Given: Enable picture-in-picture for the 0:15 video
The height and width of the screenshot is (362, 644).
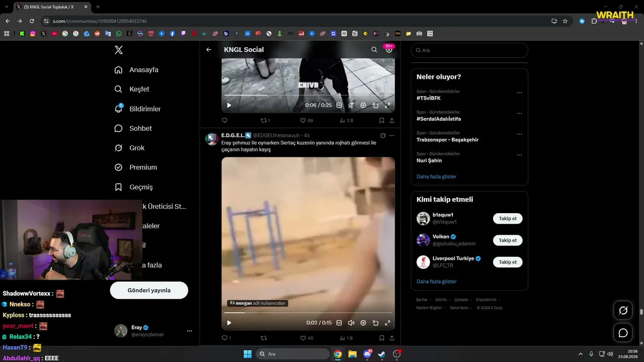Looking at the screenshot, I should [375, 323].
